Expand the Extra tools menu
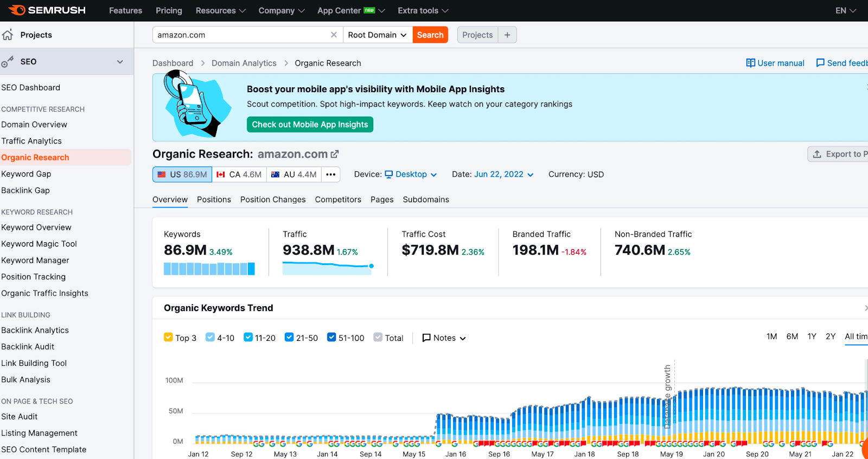The image size is (868, 459). 423,10
